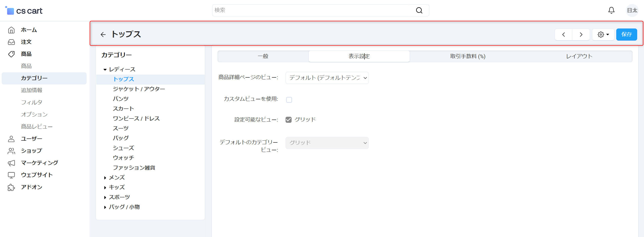Image resolution: width=644 pixels, height=237 pixels.
Task: Select ワンピース / ドレス in category tree
Action: (x=136, y=118)
